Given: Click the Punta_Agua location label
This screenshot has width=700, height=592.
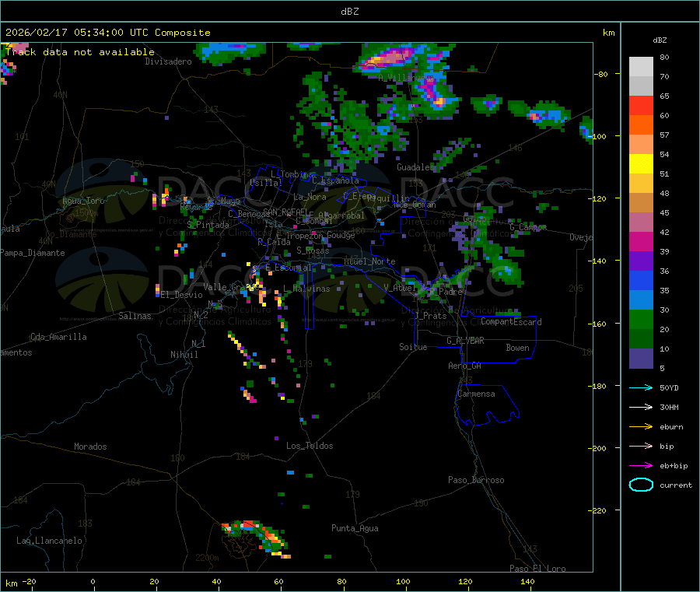Looking at the screenshot, I should [355, 528].
